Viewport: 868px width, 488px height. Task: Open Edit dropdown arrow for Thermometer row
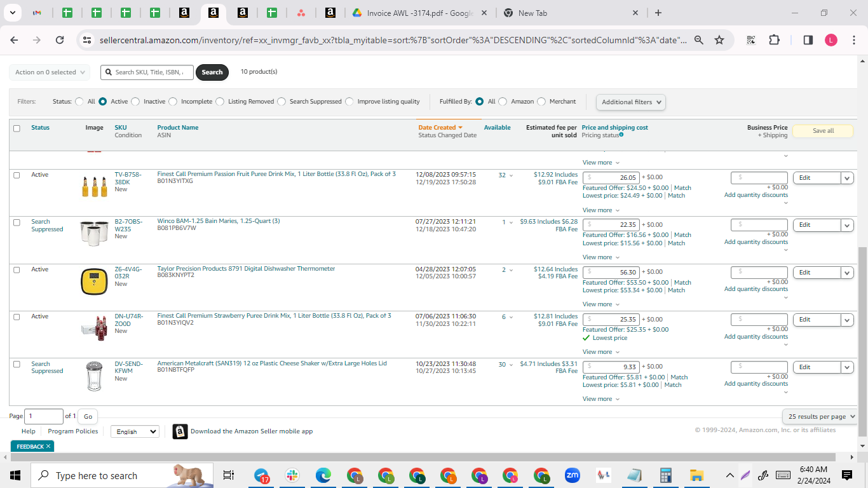[x=847, y=273]
